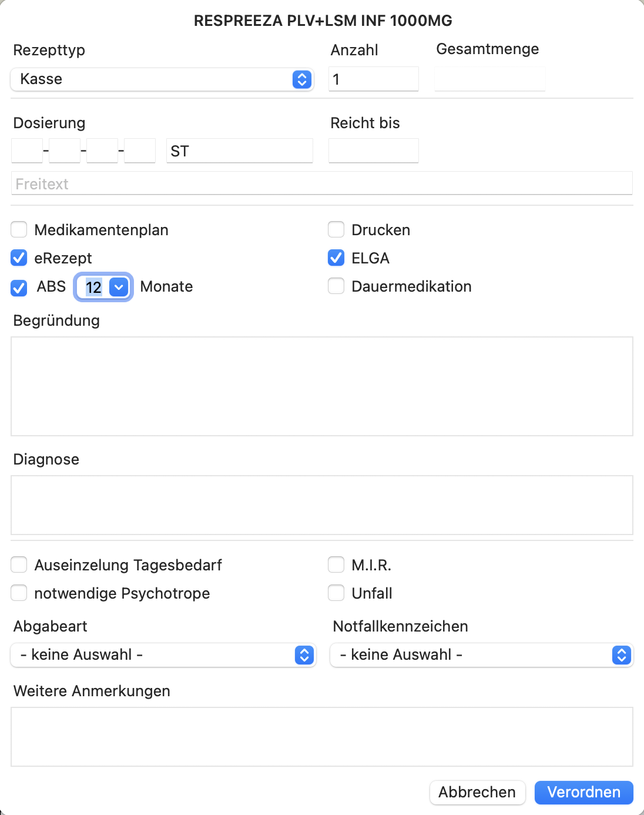
Task: Open the Notfallkennzeichen dropdown
Action: tap(482, 655)
